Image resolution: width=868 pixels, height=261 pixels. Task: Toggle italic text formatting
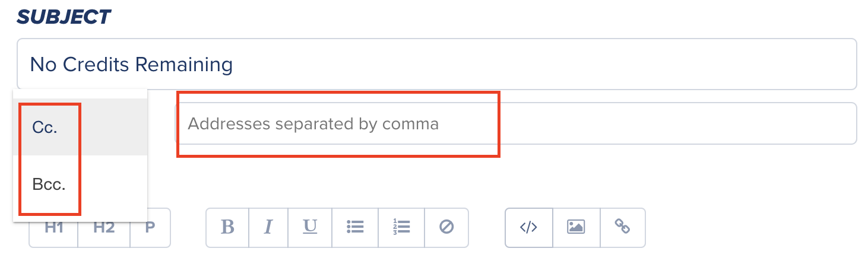click(x=268, y=227)
